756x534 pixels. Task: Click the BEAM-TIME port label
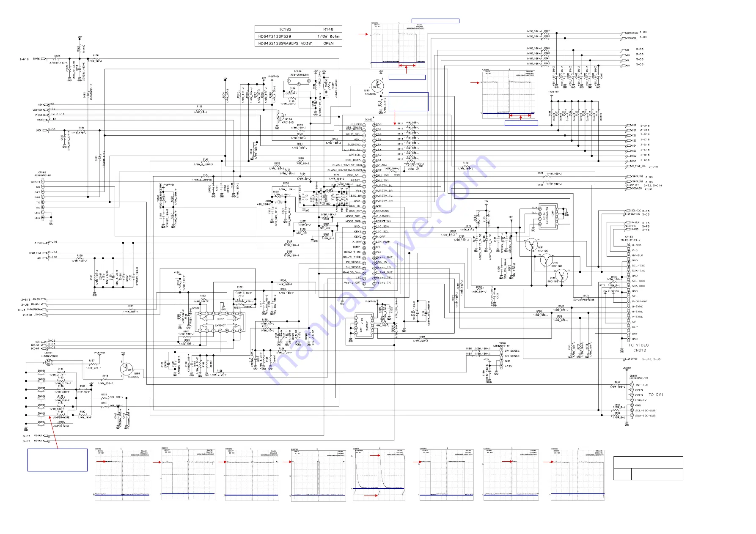(35, 253)
